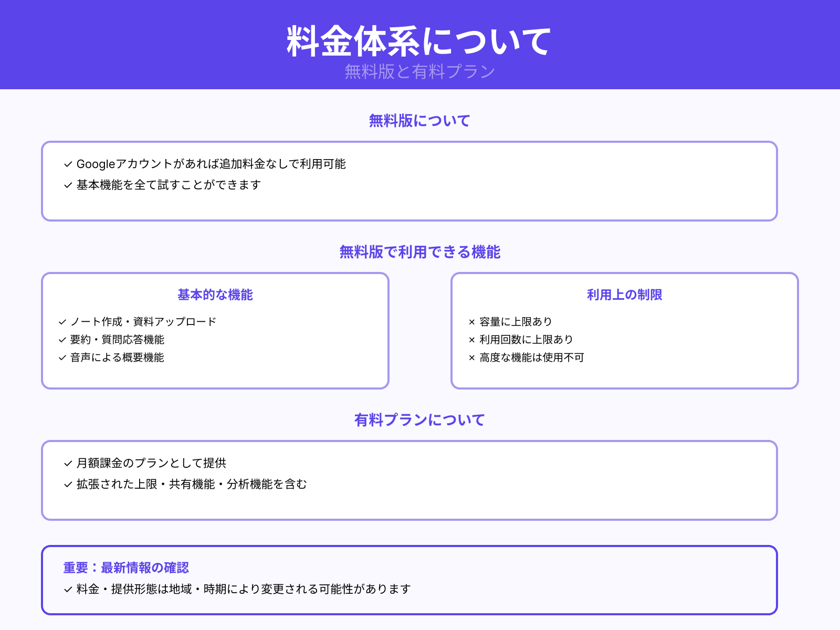This screenshot has height=630, width=840.
Task: Select the checkmark for ノート作成・資料アップロード
Action: [x=61, y=322]
